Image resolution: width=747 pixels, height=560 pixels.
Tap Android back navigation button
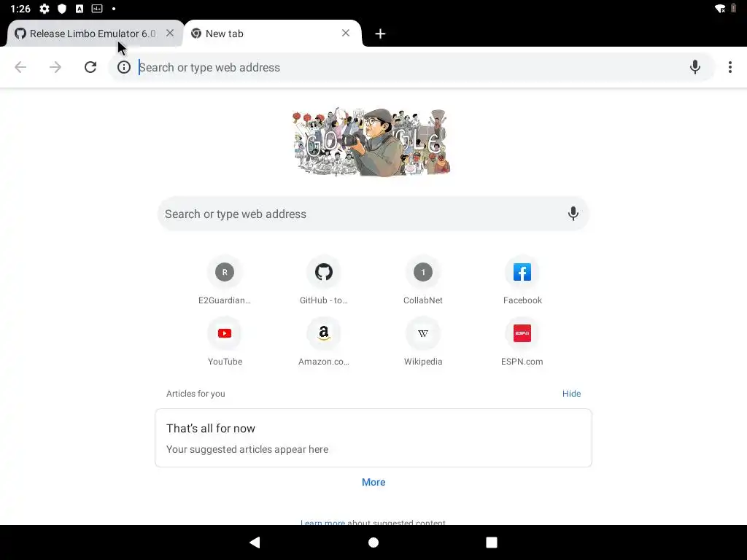(x=255, y=542)
